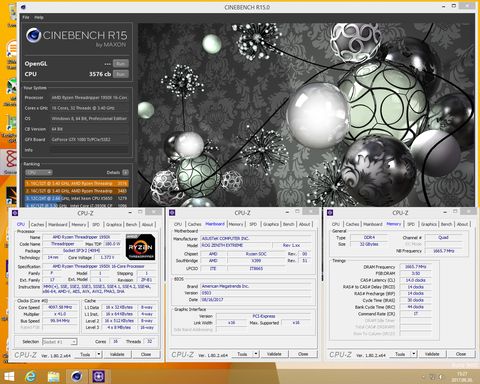Run the CPU benchmark
Image resolution: width=480 pixels, height=384 pixels.
click(121, 74)
